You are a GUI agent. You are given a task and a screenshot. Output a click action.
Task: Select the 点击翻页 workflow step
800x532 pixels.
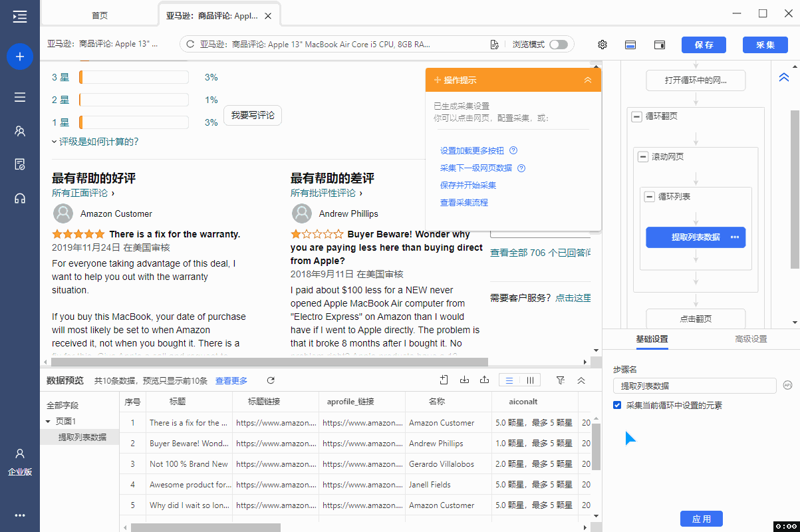[x=696, y=319]
